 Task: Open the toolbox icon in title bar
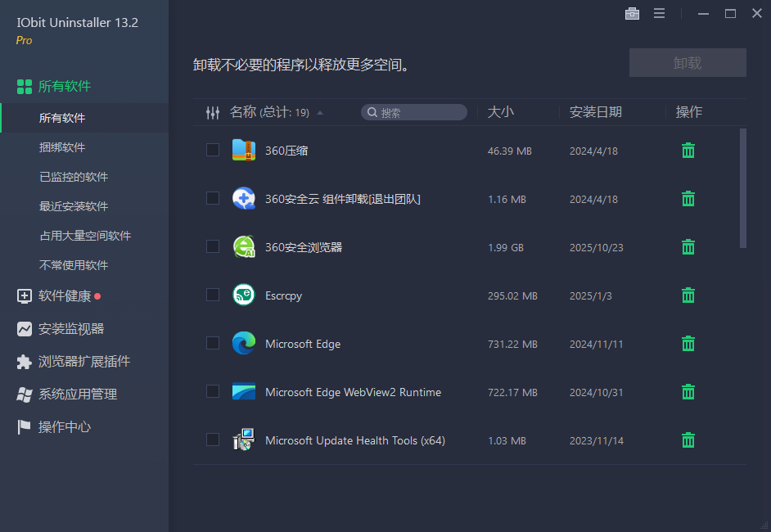(x=632, y=14)
